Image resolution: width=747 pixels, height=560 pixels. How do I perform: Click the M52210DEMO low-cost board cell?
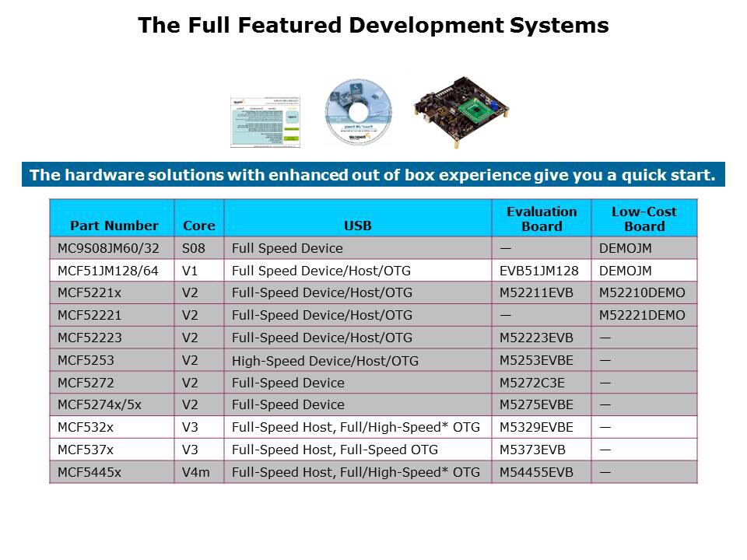[642, 293]
